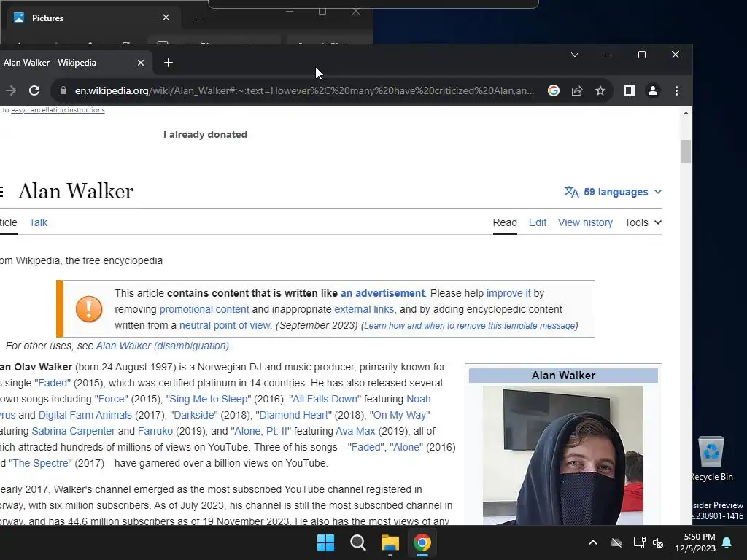Follow the 'Force' song link

112,399
